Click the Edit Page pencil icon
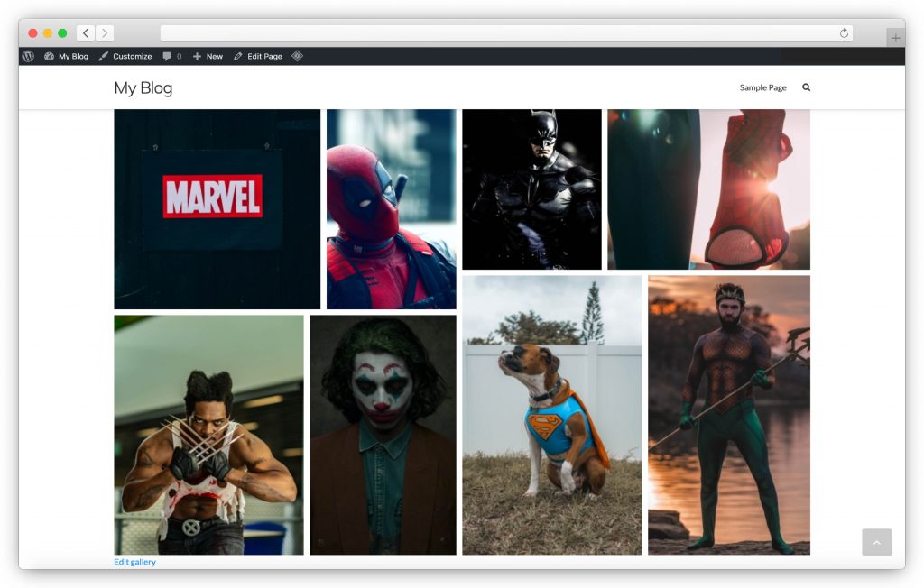The width and height of the screenshot is (924, 588). click(x=257, y=56)
